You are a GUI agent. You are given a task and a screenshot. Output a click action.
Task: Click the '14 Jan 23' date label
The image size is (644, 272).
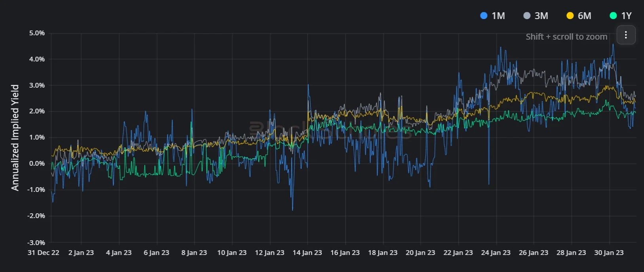(307, 253)
